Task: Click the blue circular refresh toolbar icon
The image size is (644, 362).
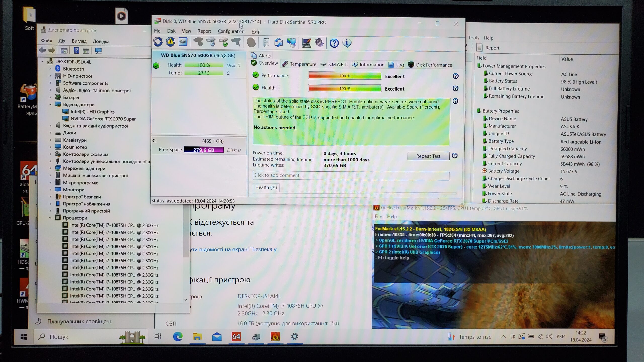Action: [x=158, y=42]
